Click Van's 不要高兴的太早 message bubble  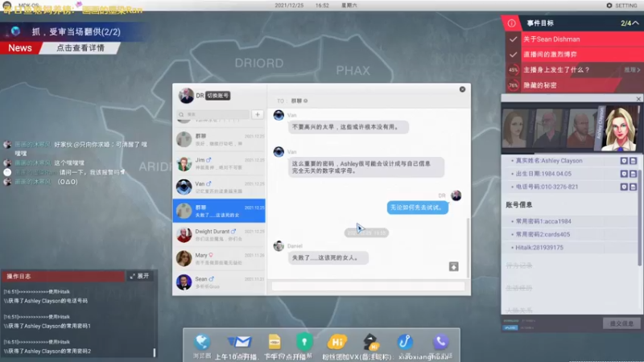pyautogui.click(x=348, y=127)
